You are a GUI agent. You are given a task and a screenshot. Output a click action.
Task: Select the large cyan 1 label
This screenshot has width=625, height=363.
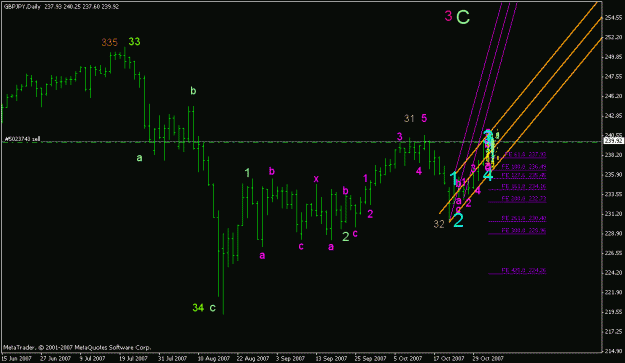454,178
